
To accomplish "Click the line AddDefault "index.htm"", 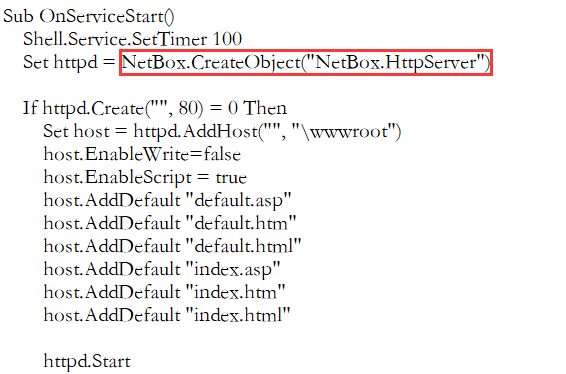I will (x=165, y=292).
